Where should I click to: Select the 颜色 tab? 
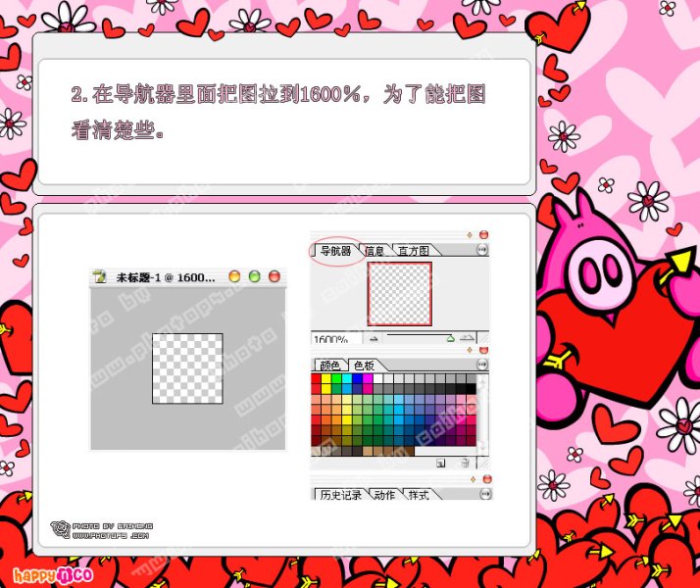coord(329,365)
